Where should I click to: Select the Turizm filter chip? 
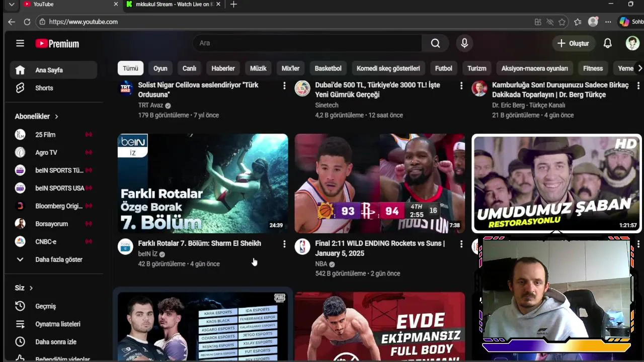476,68
